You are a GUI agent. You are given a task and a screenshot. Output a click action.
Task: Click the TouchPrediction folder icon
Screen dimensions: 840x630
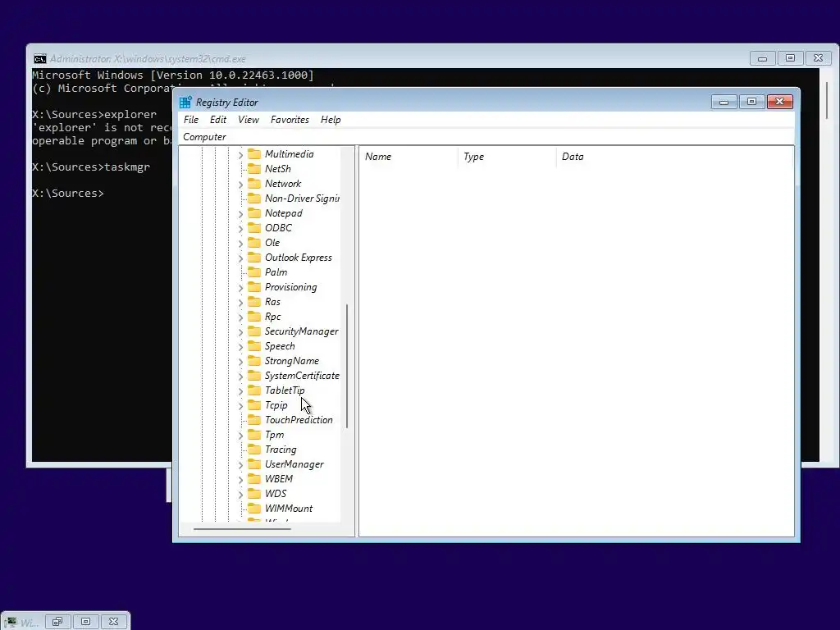(254, 420)
